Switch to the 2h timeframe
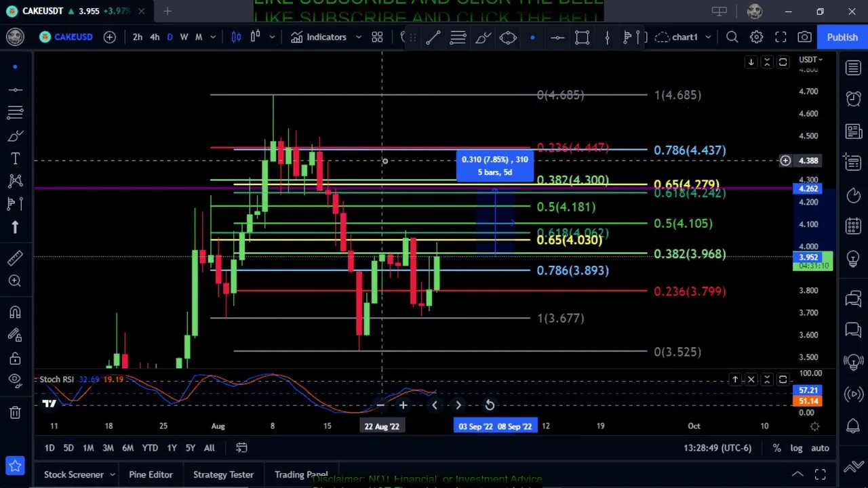Viewport: 868px width, 488px height. pyautogui.click(x=138, y=37)
